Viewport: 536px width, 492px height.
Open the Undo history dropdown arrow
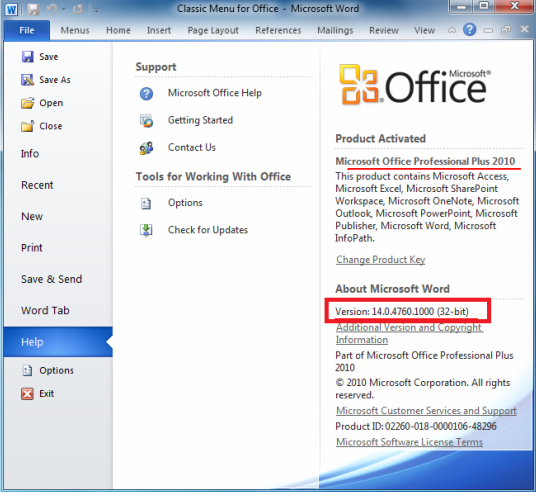pyautogui.click(x=63, y=10)
